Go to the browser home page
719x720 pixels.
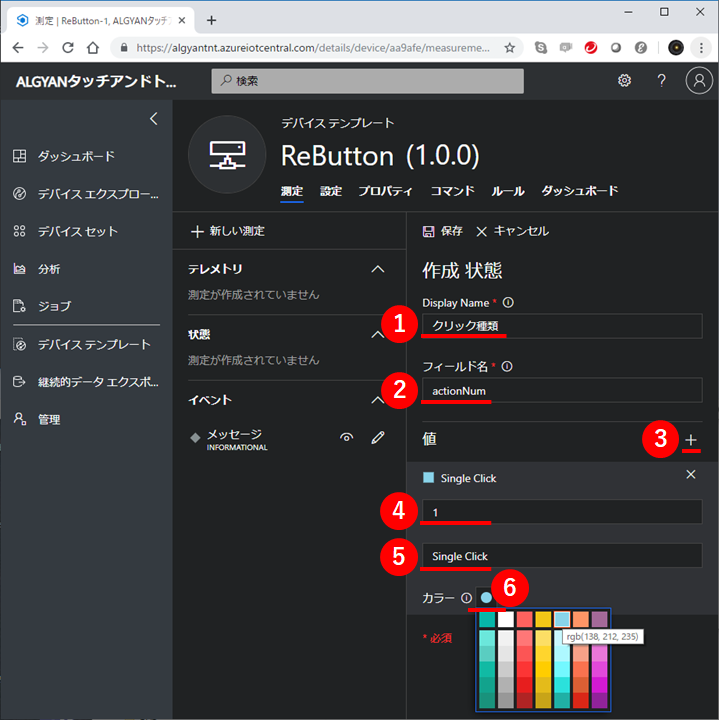(93, 47)
